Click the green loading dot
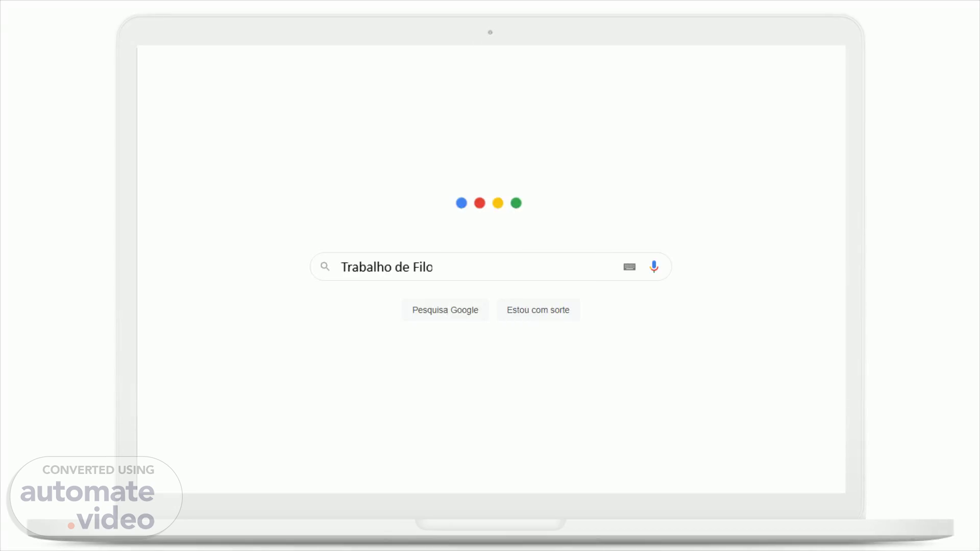This screenshot has height=551, width=980. click(x=516, y=203)
